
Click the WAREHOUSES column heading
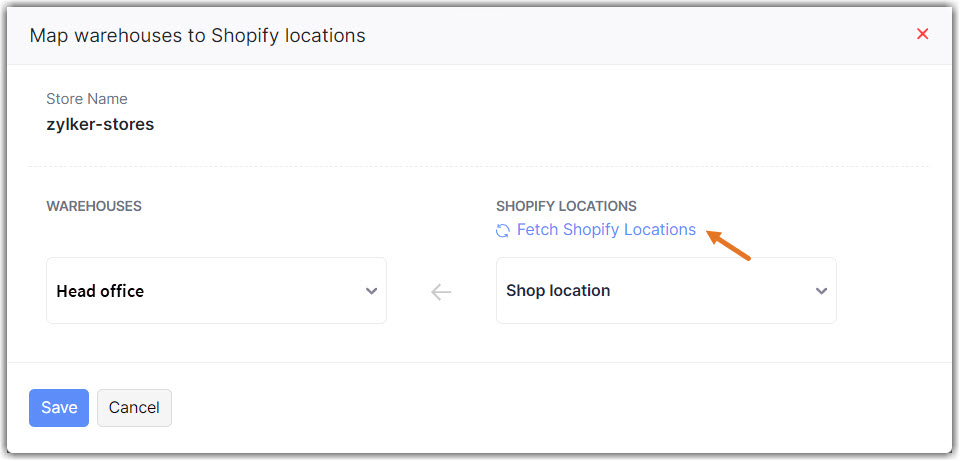tap(94, 206)
